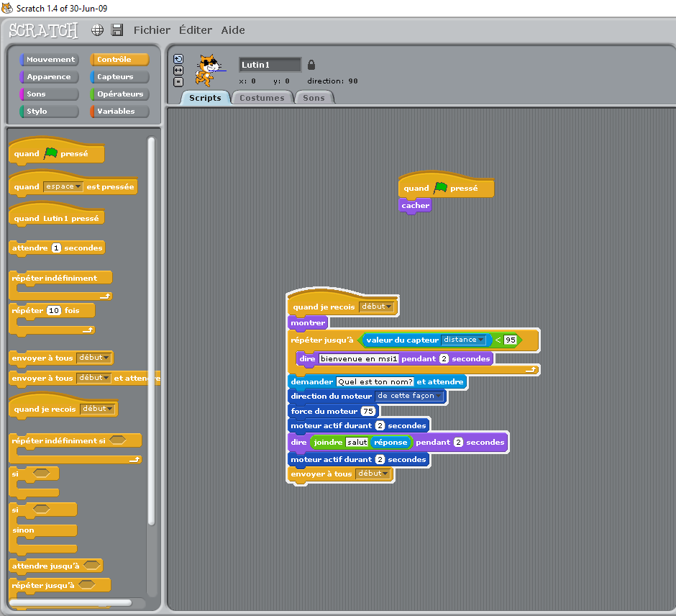
Task: Open 'début' dropdown in script 'envoyer à tous' block
Action: click(x=373, y=474)
